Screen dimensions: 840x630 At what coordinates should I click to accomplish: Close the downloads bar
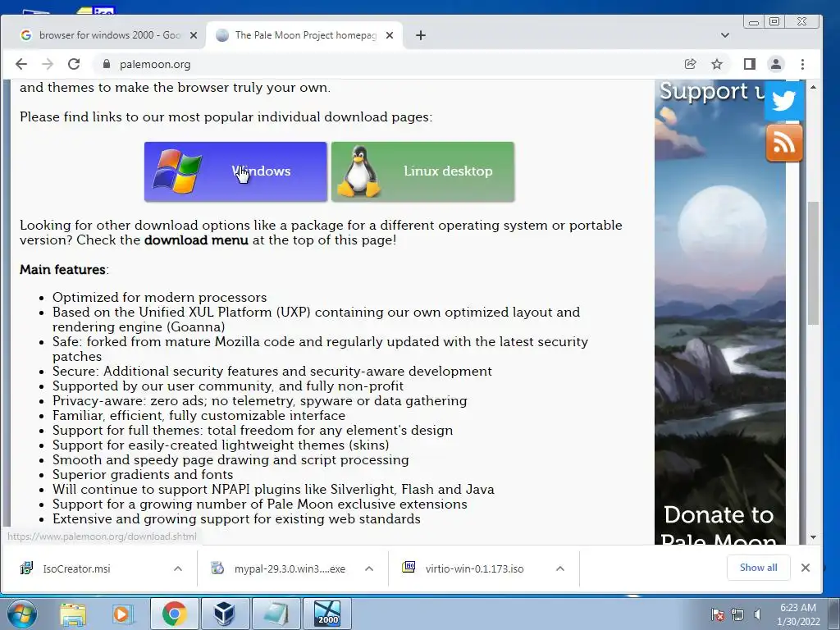pos(806,568)
